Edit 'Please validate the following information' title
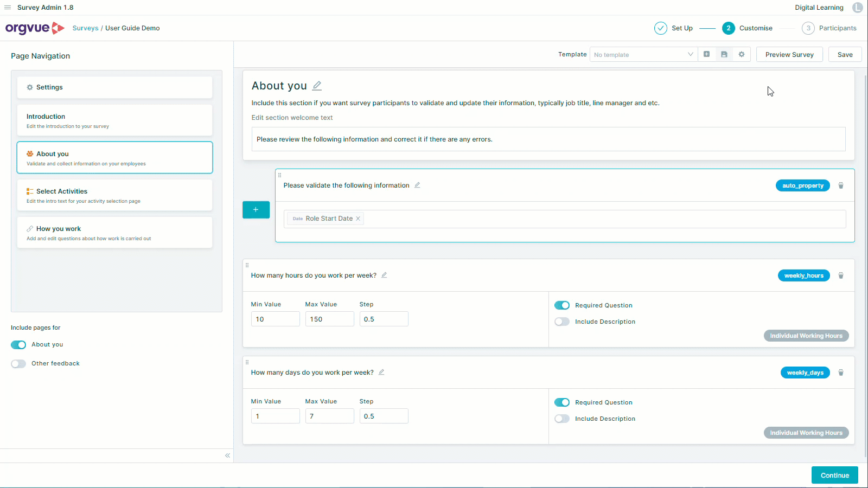868x488 pixels. click(417, 185)
